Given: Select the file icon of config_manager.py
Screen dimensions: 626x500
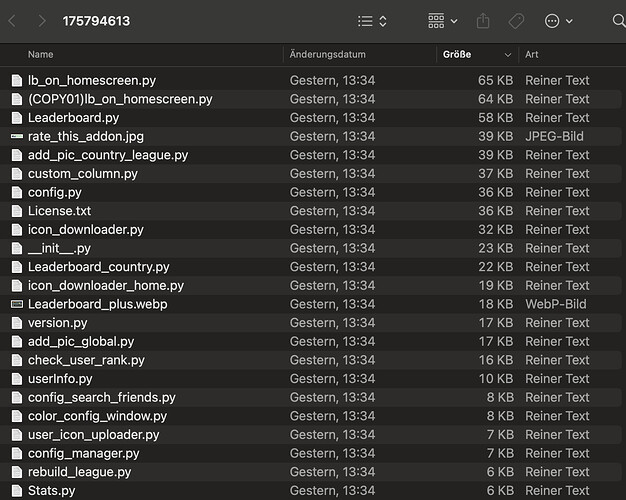Looking at the screenshot, I should 17,453.
